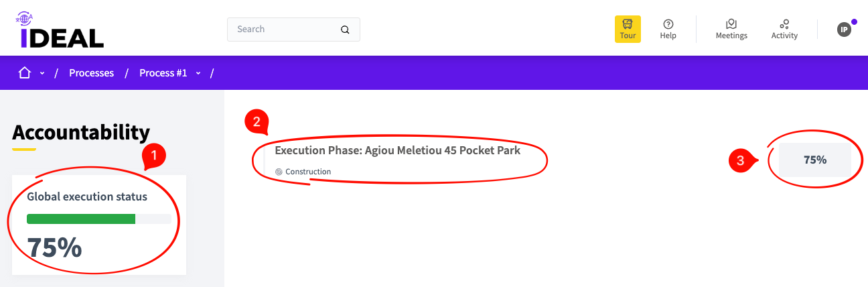Click the Accountability heading
This screenshot has height=287, width=868.
(81, 132)
